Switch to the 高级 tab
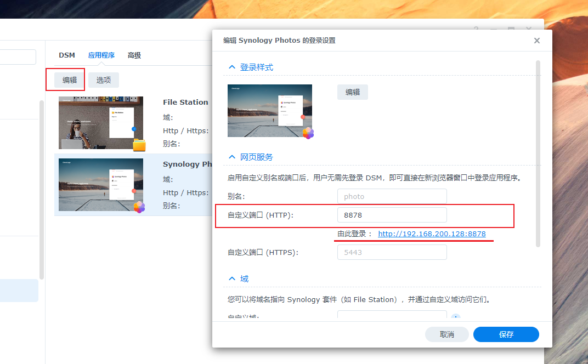588x364 pixels. tap(134, 55)
